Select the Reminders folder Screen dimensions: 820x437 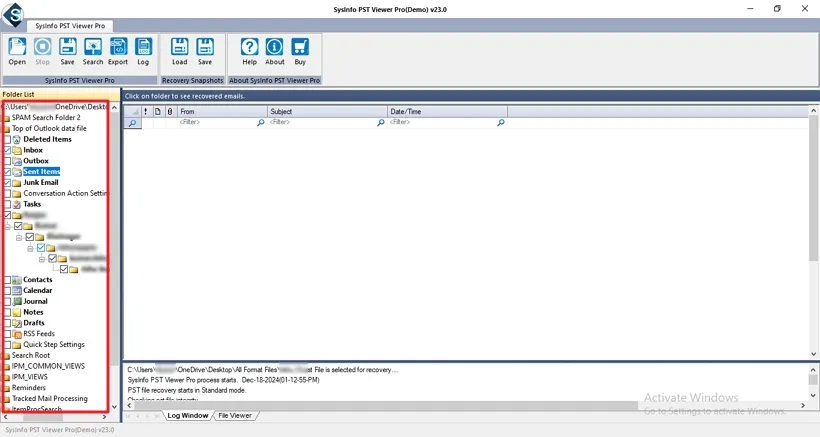[x=29, y=388]
